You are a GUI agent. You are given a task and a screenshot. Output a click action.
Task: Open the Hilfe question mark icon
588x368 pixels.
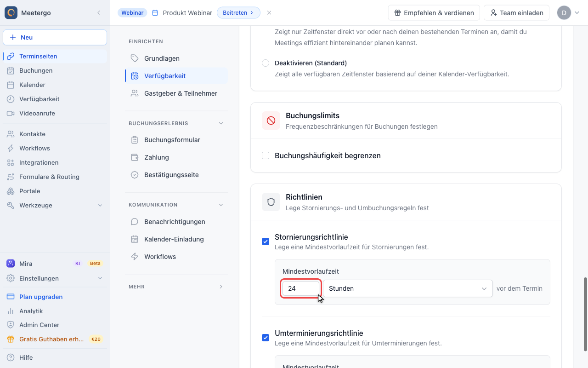tap(11, 357)
